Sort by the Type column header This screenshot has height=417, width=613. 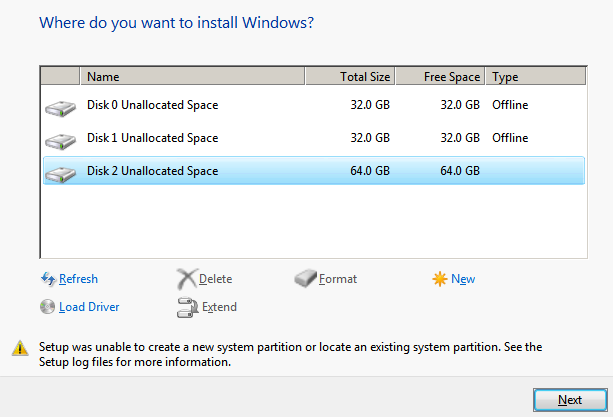[x=536, y=76]
